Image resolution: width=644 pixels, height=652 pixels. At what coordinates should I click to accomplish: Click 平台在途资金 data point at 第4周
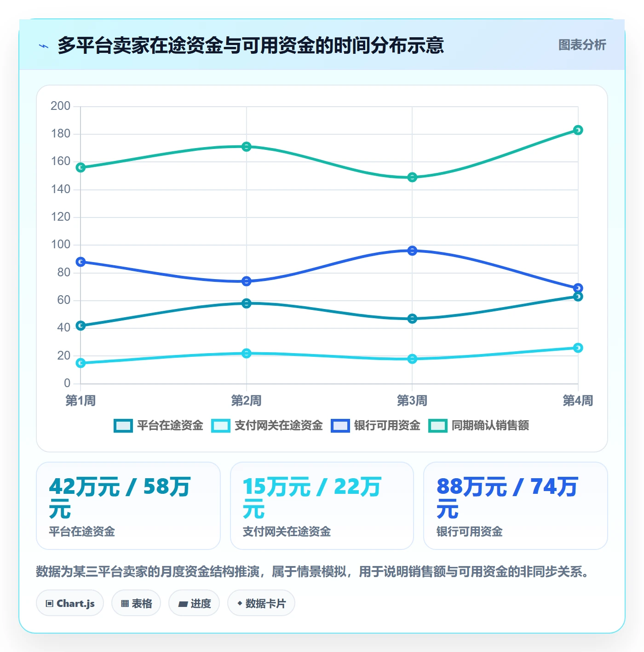[578, 297]
